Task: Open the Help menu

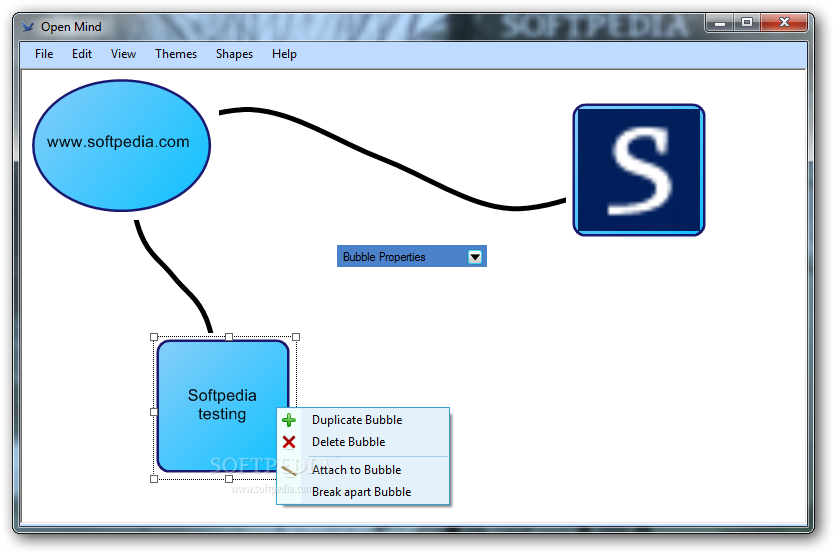Action: point(284,54)
